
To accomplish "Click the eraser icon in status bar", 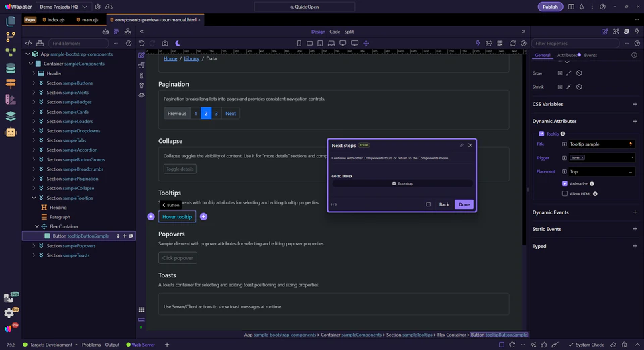I will coord(613,345).
